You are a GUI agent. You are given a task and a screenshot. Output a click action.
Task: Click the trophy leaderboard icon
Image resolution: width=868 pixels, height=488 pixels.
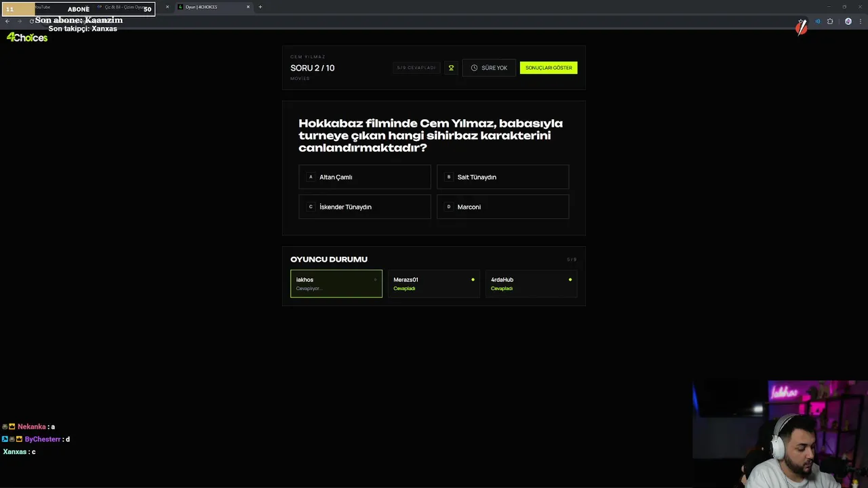(x=451, y=68)
